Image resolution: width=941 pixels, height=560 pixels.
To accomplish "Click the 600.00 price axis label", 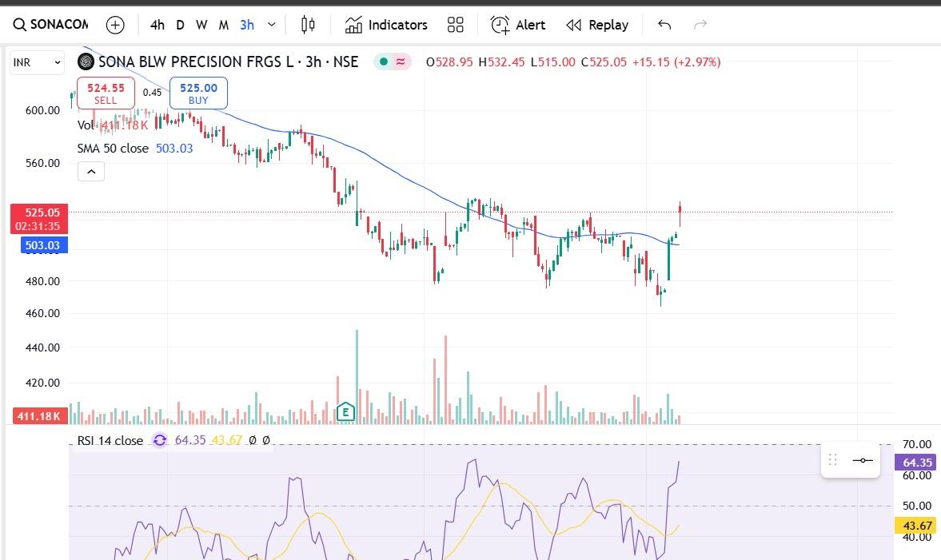I will click(42, 110).
